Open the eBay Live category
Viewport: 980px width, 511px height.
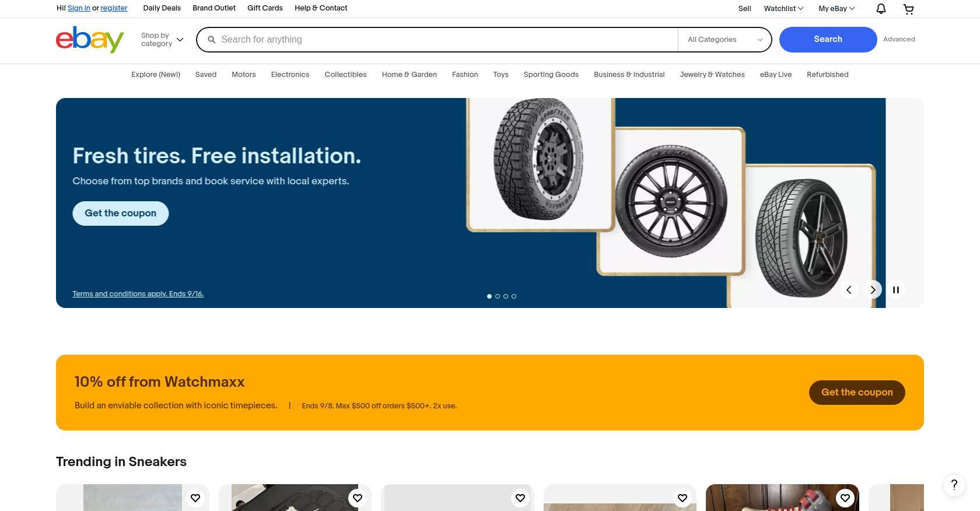click(x=776, y=75)
